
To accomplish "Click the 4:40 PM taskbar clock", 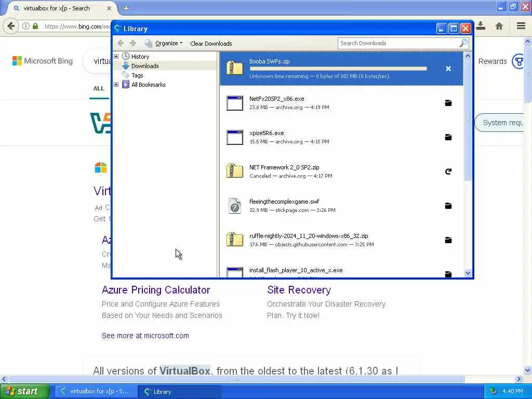I will (512, 392).
